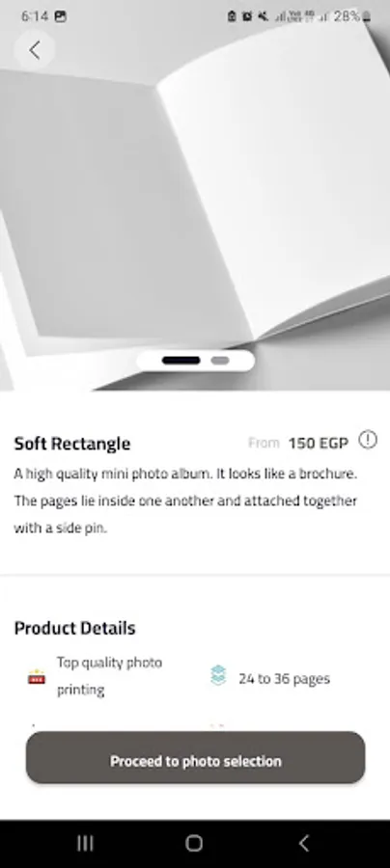Open Android recent apps button
The image size is (390, 868).
point(85,843)
